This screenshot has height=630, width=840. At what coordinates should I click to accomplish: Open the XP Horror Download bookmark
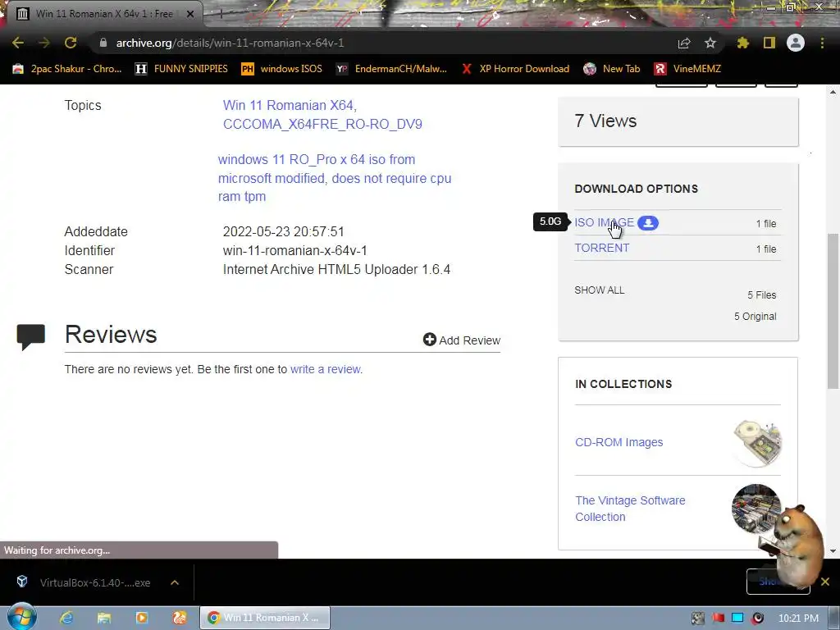click(x=515, y=69)
